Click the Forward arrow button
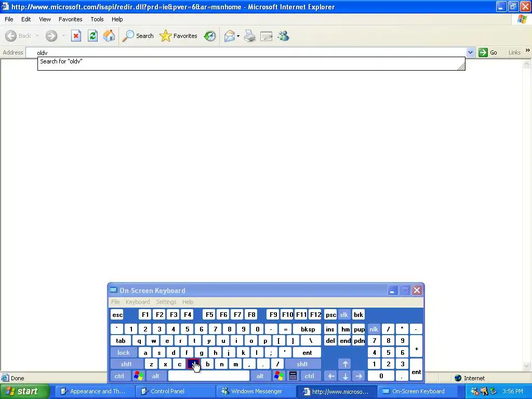532x399 pixels. coord(51,36)
